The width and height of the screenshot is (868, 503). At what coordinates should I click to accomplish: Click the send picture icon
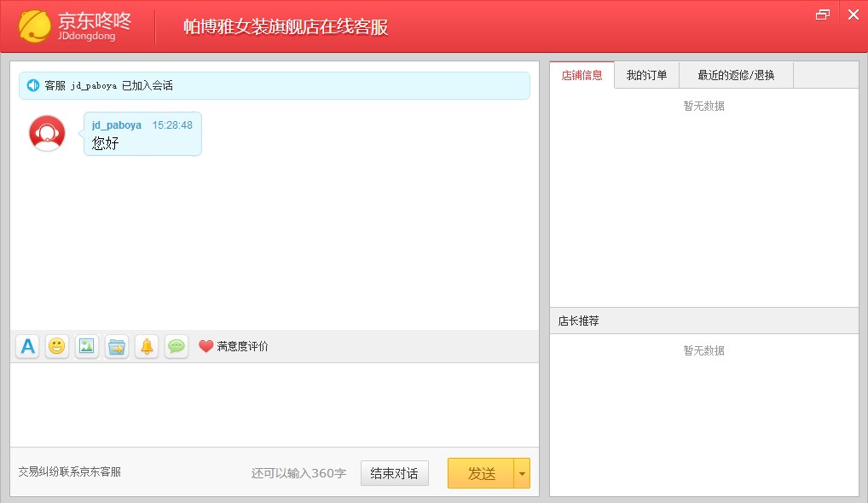(x=87, y=346)
